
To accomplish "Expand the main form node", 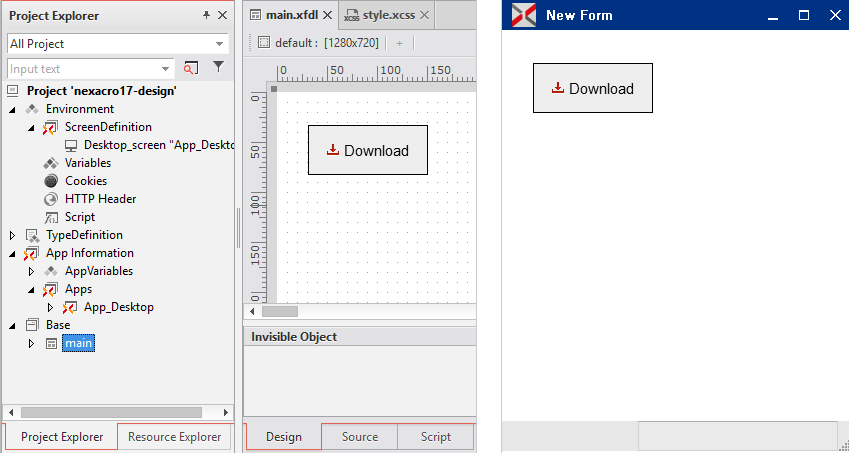I will (x=31, y=343).
